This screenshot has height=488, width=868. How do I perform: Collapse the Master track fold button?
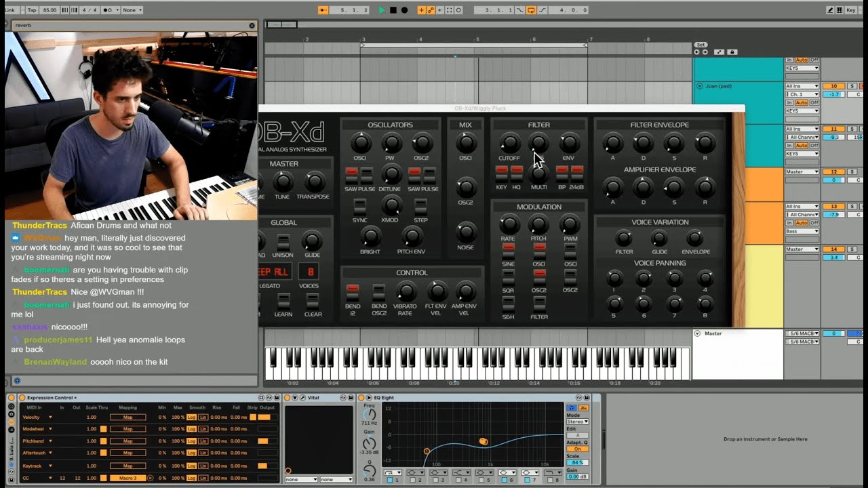click(x=697, y=333)
